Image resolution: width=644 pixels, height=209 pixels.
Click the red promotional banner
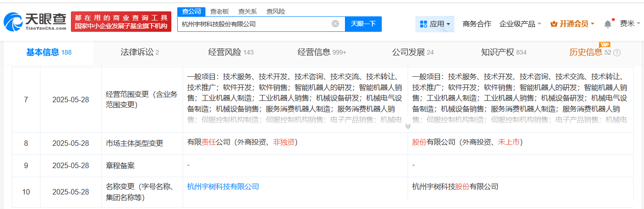coord(121,22)
